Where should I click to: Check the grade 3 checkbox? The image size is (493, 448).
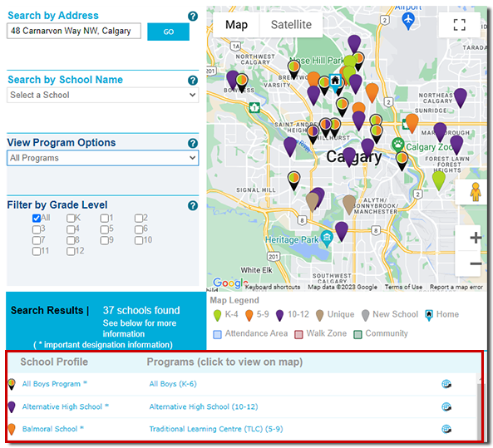click(x=37, y=229)
